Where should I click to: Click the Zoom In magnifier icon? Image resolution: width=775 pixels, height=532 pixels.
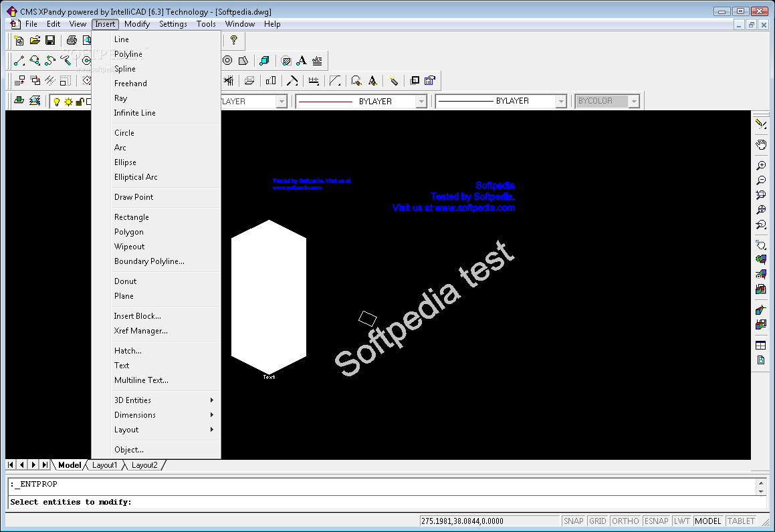tap(761, 166)
